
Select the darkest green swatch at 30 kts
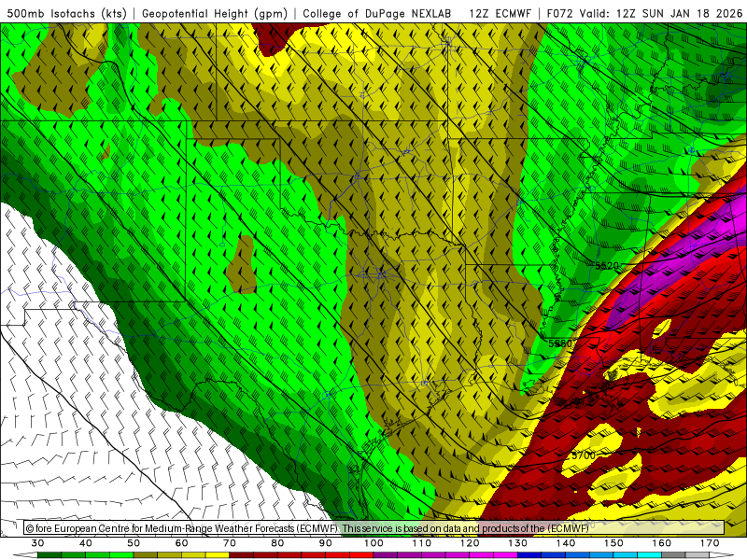pos(49,555)
